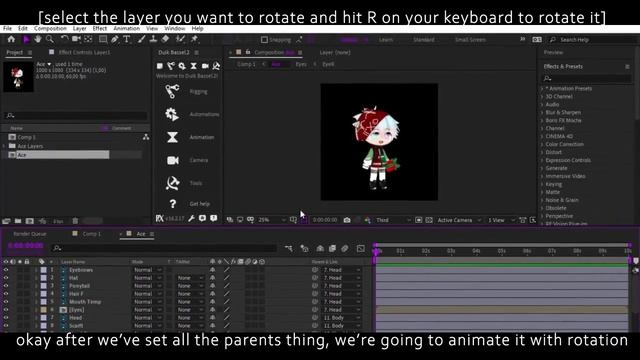The height and width of the screenshot is (360, 640).
Task: Switch to the Learn workspace
Action: pos(386,40)
